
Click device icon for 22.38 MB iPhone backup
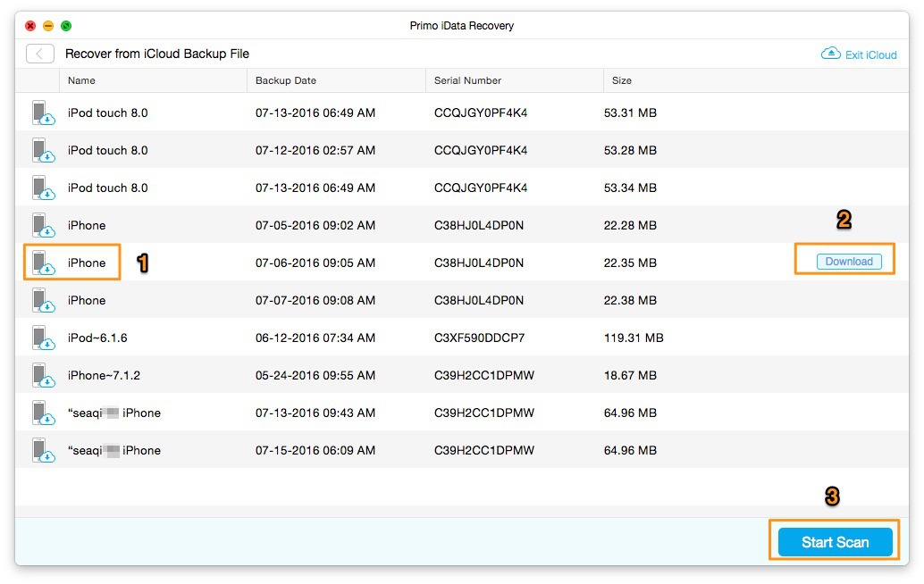coord(43,301)
